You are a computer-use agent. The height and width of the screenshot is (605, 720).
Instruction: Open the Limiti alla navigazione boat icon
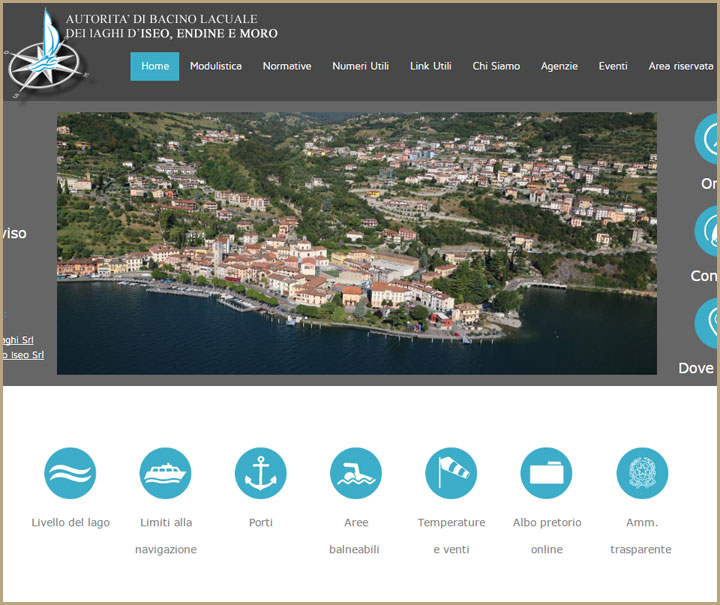pos(166,473)
